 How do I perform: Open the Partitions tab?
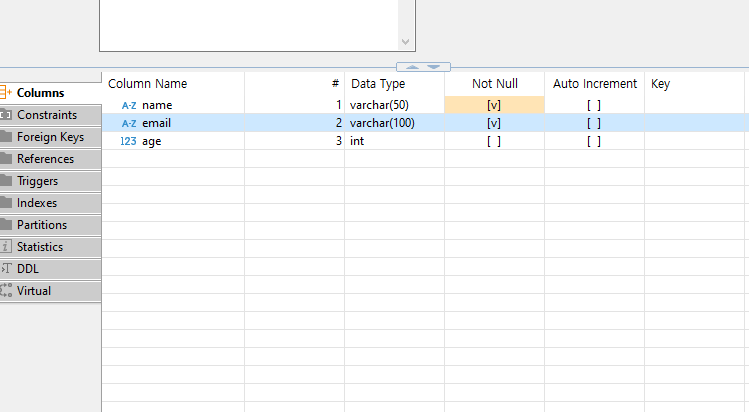coord(50,225)
